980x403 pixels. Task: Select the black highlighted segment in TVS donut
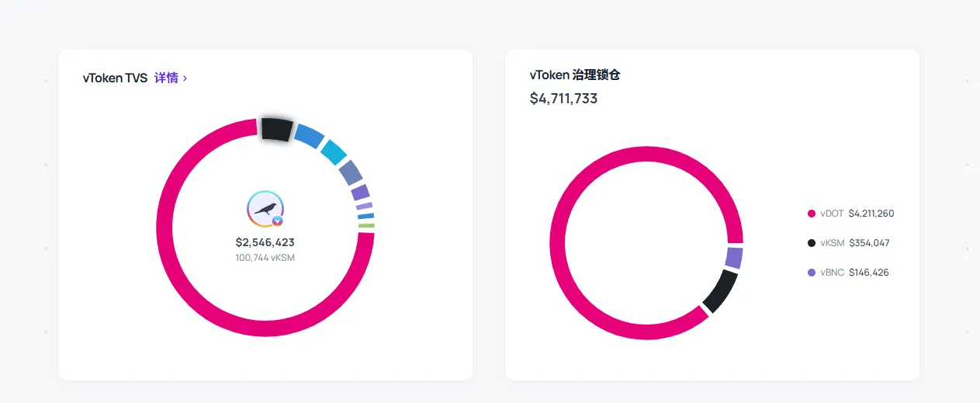coord(276,129)
